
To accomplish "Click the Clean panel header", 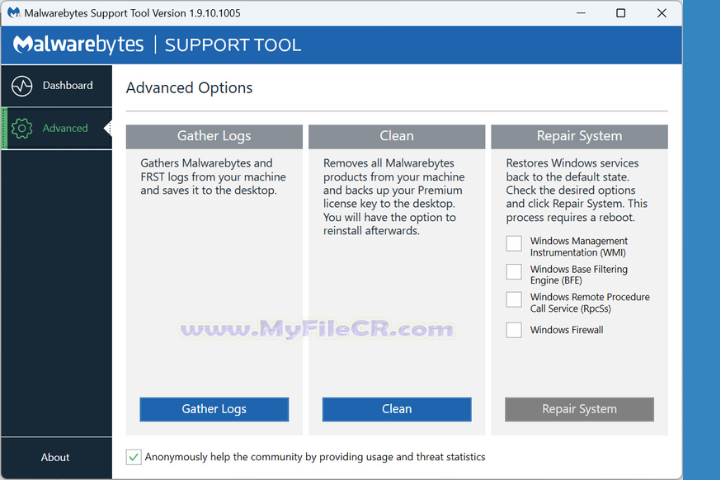I will pyautogui.click(x=397, y=136).
